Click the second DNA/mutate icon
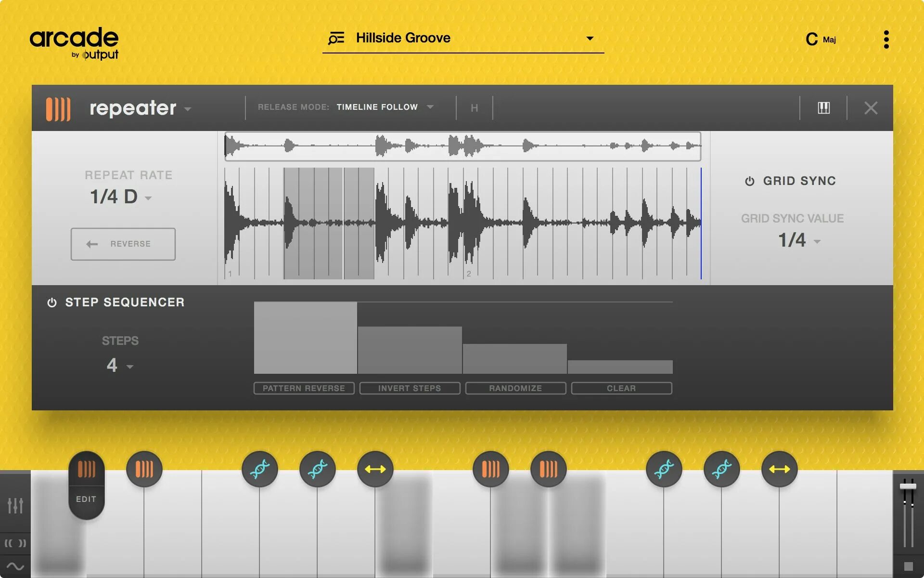Screen dimensions: 924x578 click(317, 468)
